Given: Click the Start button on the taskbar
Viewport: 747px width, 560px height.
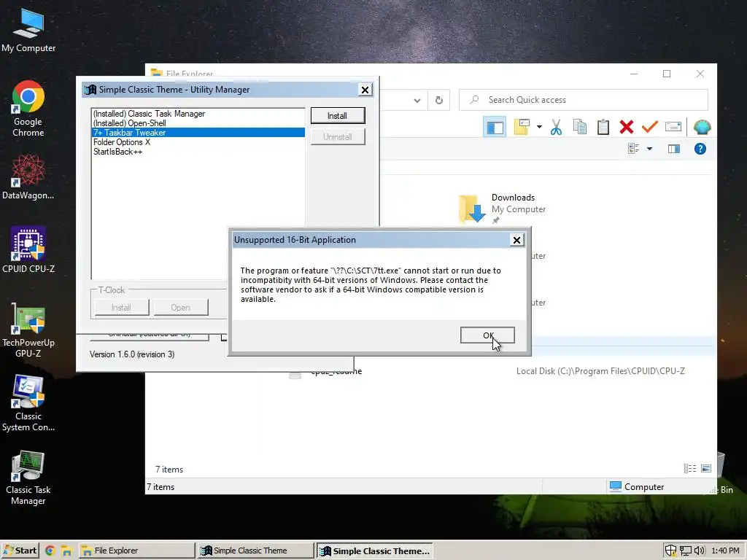Looking at the screenshot, I should pyautogui.click(x=20, y=551).
